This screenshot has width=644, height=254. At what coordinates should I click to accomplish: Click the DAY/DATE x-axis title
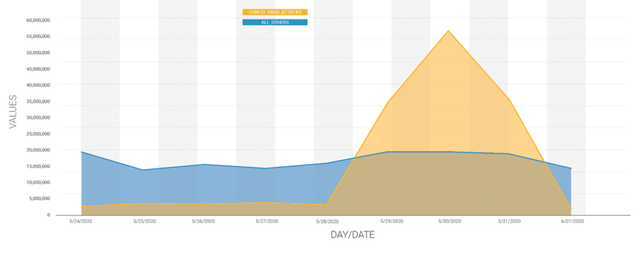point(353,235)
